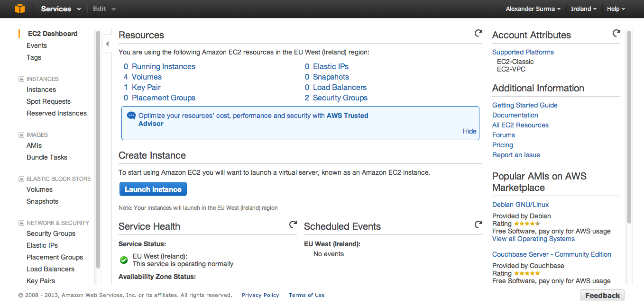Click the Couchbase star rating
The height and width of the screenshot is (305, 644).
pyautogui.click(x=527, y=273)
